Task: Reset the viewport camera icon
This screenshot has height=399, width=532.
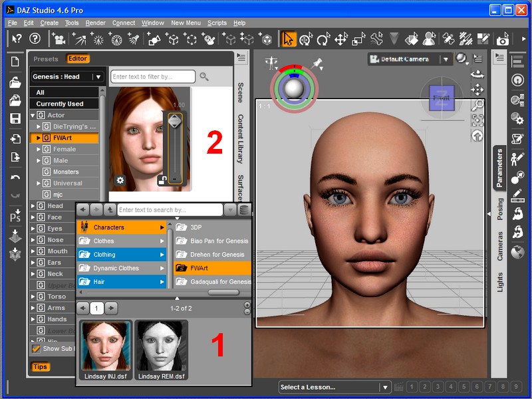Action: [x=477, y=136]
